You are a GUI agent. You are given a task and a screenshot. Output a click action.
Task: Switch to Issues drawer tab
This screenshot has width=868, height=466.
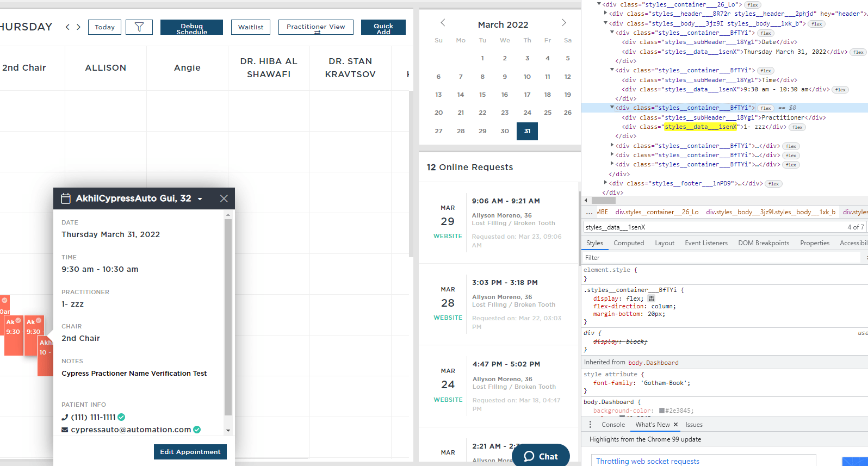(694, 425)
